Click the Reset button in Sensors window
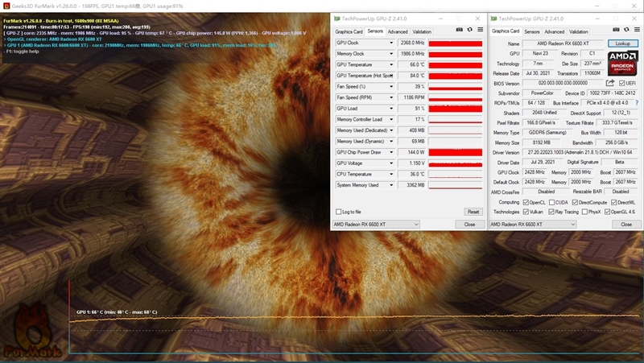 (x=473, y=212)
